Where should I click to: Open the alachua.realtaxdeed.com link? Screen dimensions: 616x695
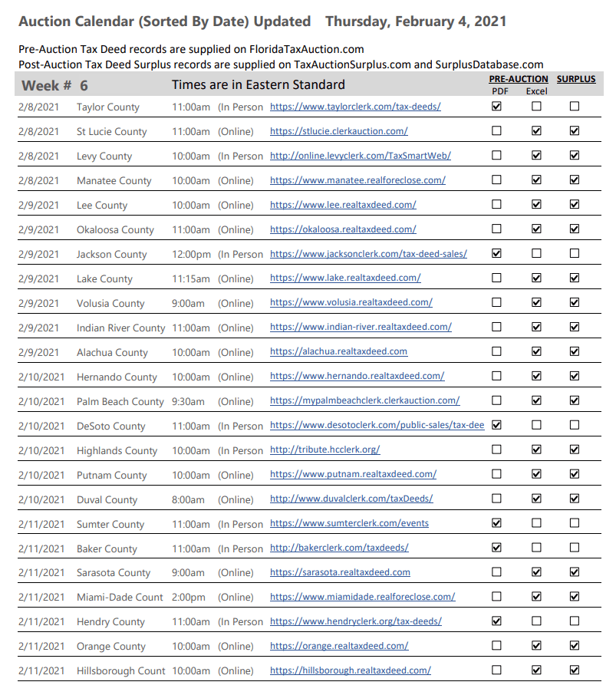coord(338,351)
